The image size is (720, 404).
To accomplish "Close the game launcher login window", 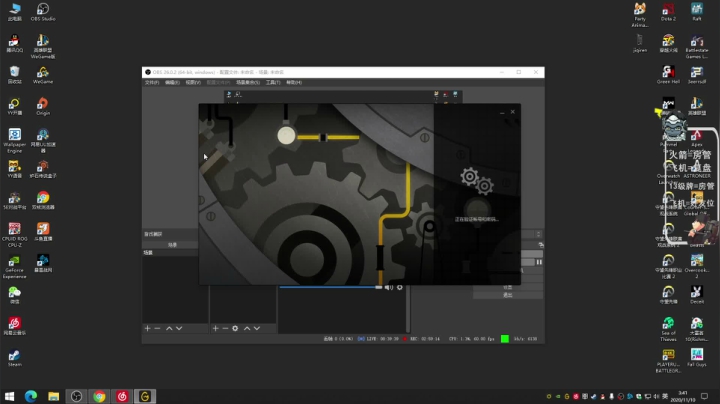I will [513, 112].
